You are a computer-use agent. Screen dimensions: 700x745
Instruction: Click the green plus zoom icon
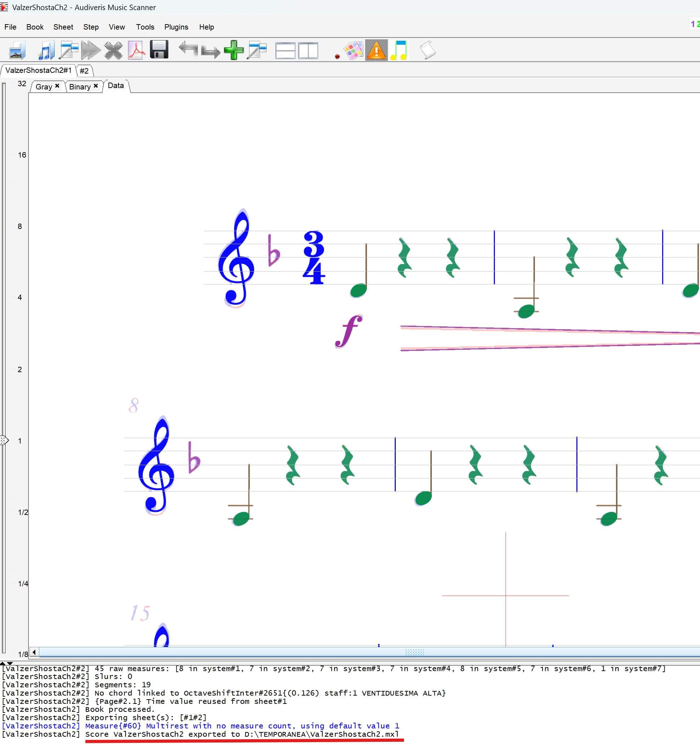coord(234,50)
